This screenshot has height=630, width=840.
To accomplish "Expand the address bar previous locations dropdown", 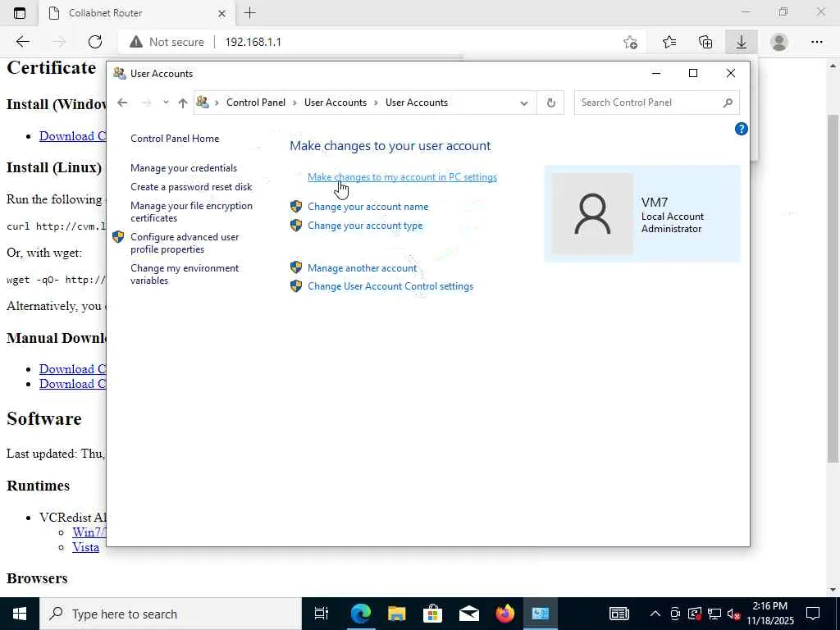I will (524, 103).
